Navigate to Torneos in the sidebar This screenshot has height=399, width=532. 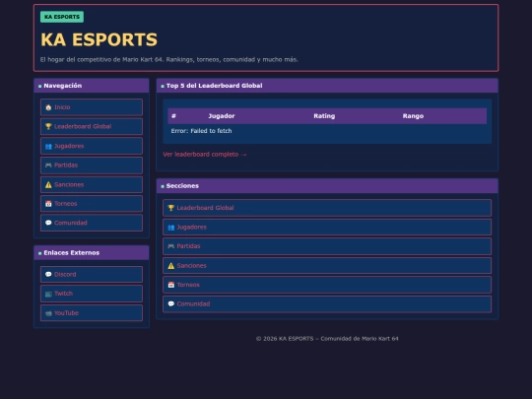(x=92, y=204)
